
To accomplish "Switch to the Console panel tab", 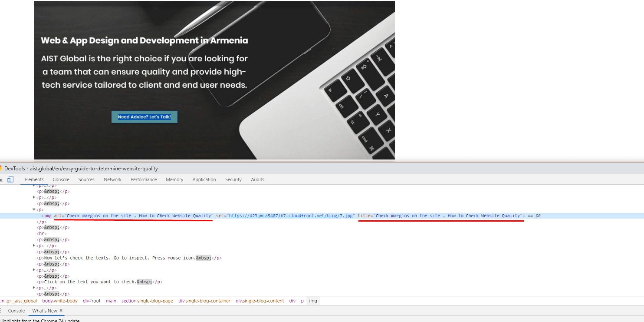I will 61,179.
